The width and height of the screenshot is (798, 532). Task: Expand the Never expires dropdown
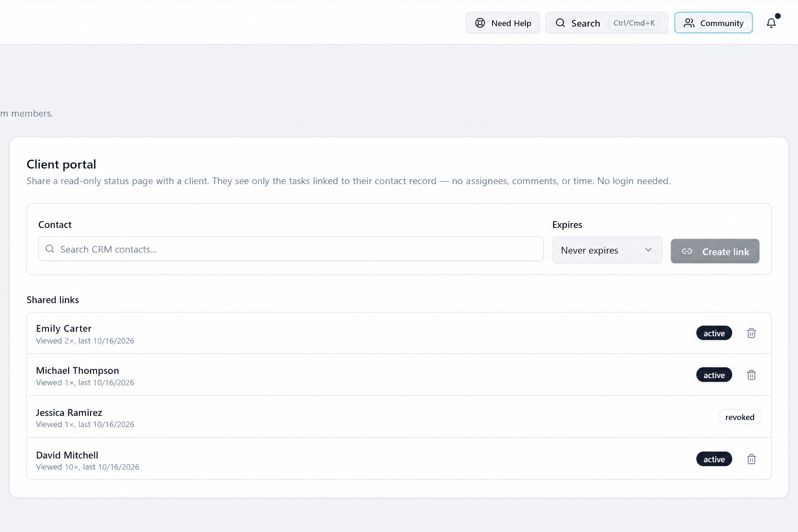[607, 250]
